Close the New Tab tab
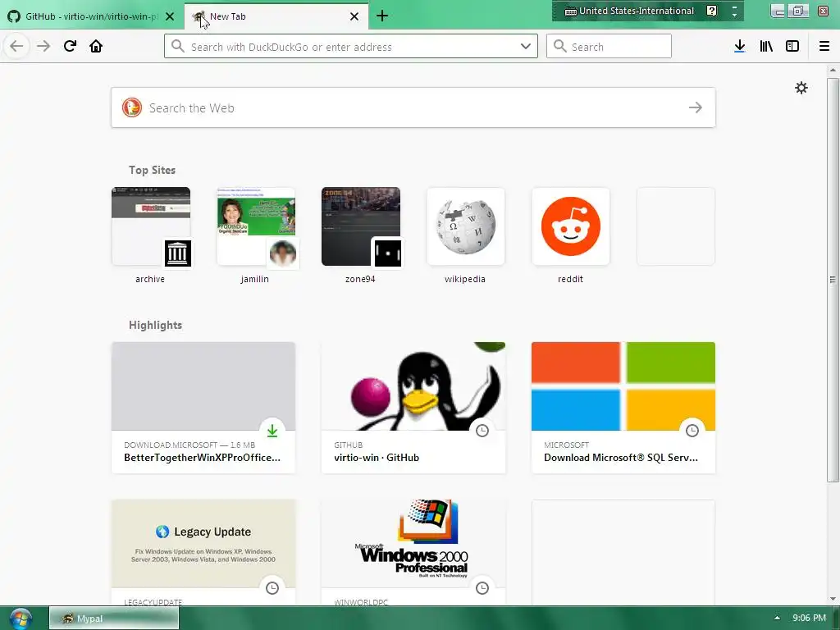 pyautogui.click(x=354, y=16)
